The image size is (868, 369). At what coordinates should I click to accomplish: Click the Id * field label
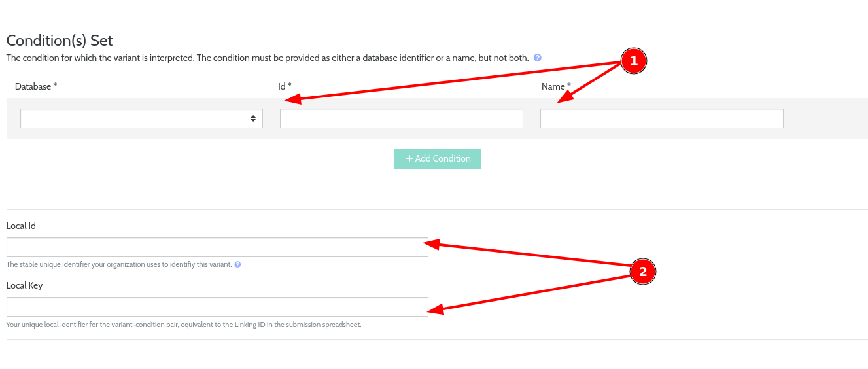(285, 86)
